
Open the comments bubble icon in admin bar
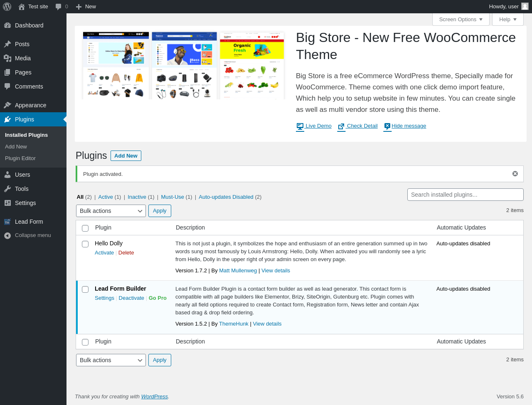tap(59, 7)
